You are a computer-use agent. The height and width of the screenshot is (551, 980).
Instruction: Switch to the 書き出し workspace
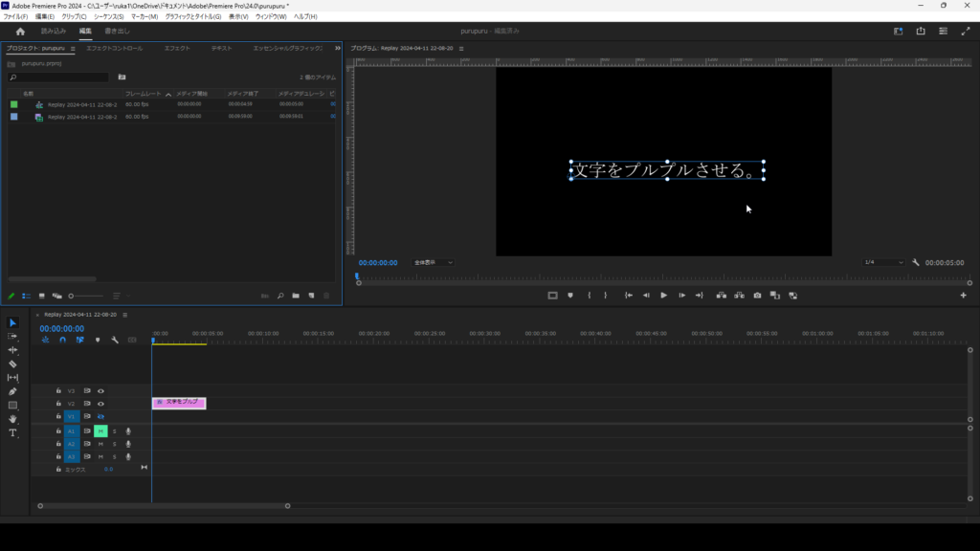tap(118, 31)
